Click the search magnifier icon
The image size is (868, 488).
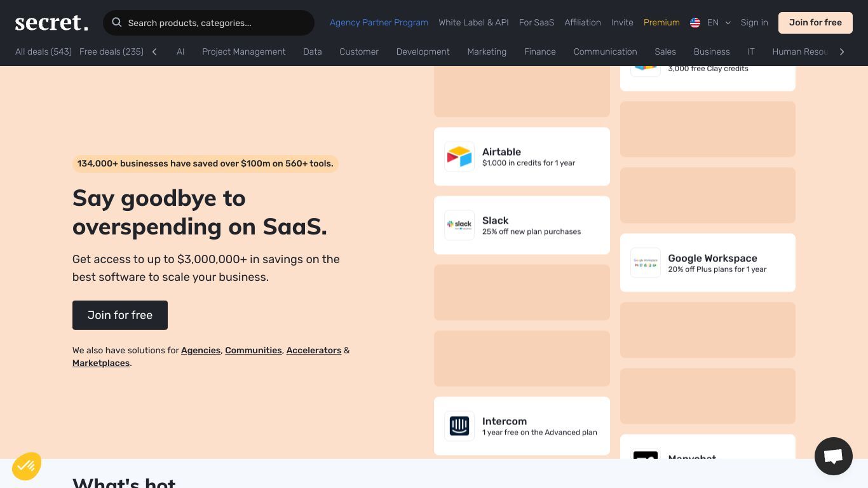click(x=117, y=22)
